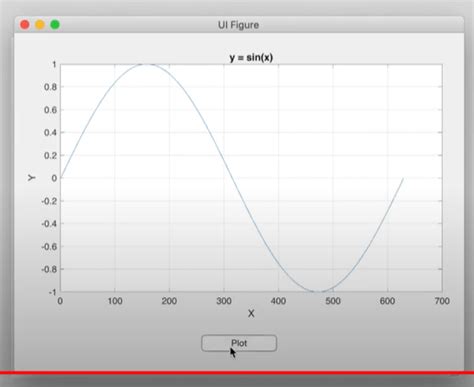Click y-axis tick label -1

click(52, 292)
